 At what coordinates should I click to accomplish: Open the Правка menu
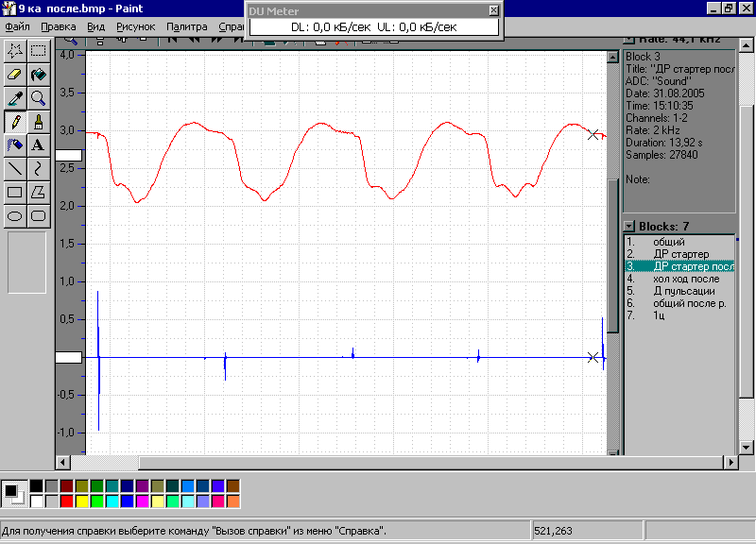[59, 27]
